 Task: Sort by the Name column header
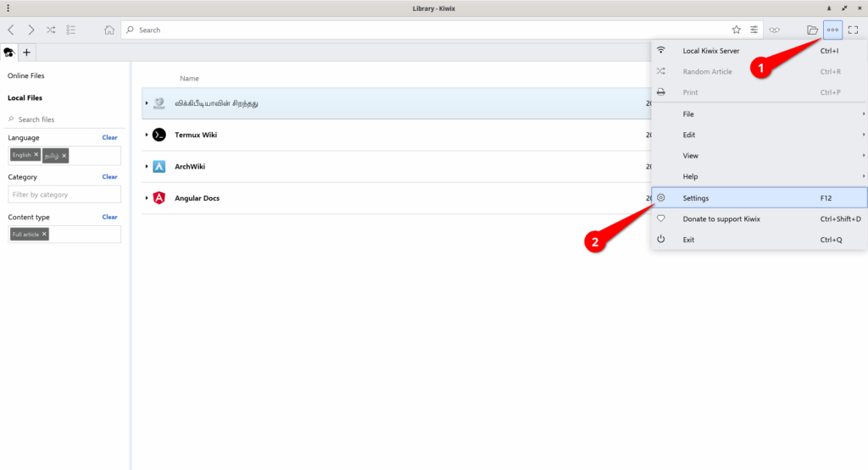point(189,79)
